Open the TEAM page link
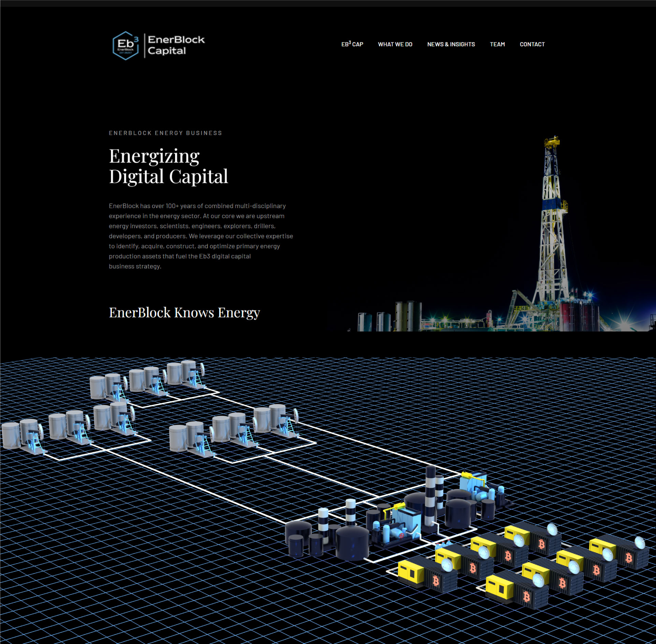The image size is (656, 644). (497, 44)
